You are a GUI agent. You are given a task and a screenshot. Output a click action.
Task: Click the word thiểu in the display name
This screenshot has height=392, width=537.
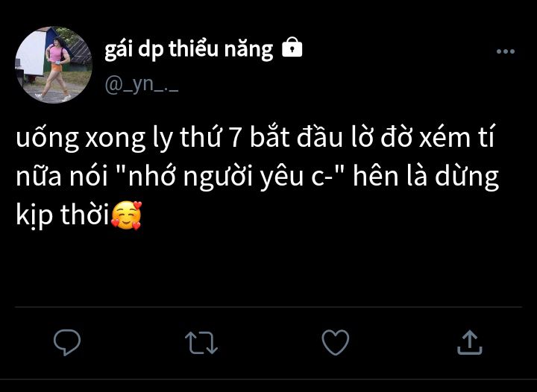pyautogui.click(x=193, y=48)
